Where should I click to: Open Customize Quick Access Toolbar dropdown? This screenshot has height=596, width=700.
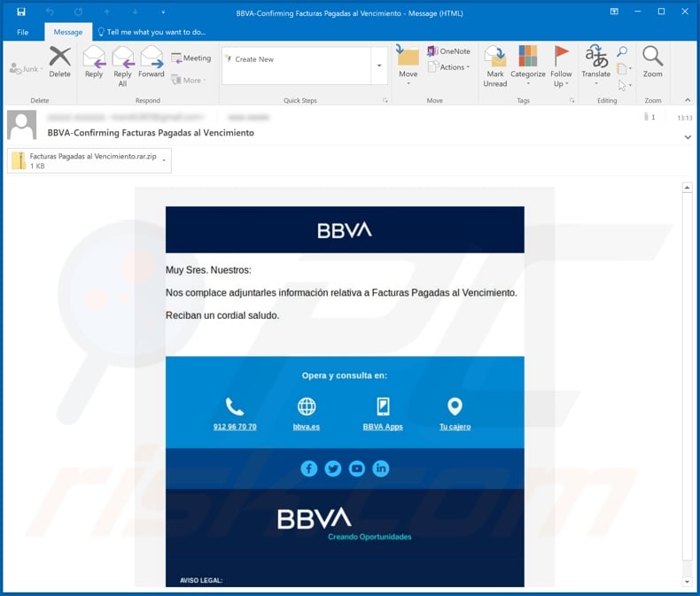tap(163, 12)
